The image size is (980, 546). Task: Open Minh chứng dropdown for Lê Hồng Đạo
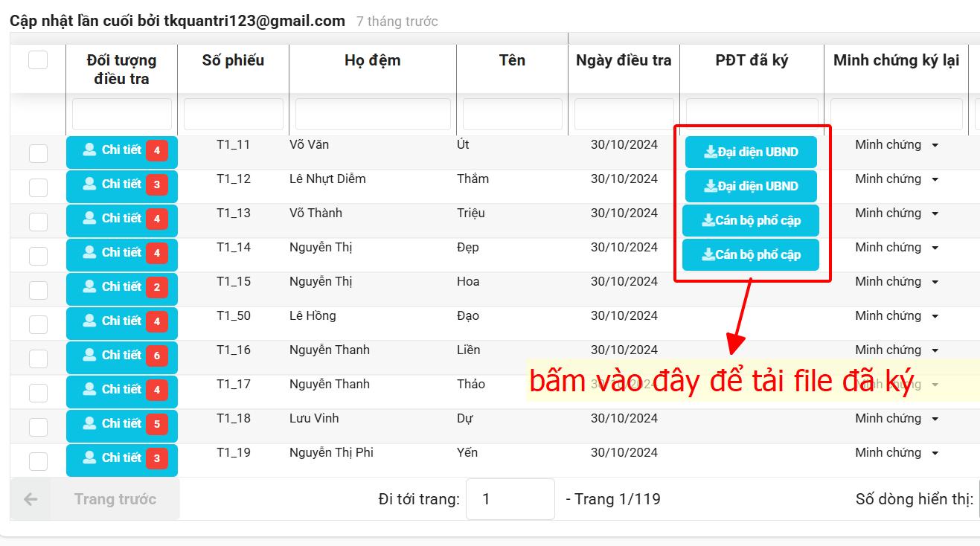[x=935, y=317]
